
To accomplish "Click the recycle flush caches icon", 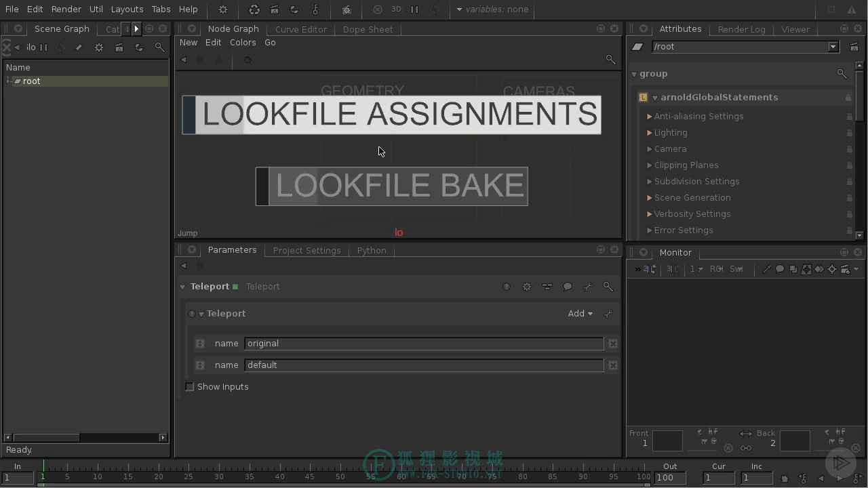I will click(x=254, y=9).
